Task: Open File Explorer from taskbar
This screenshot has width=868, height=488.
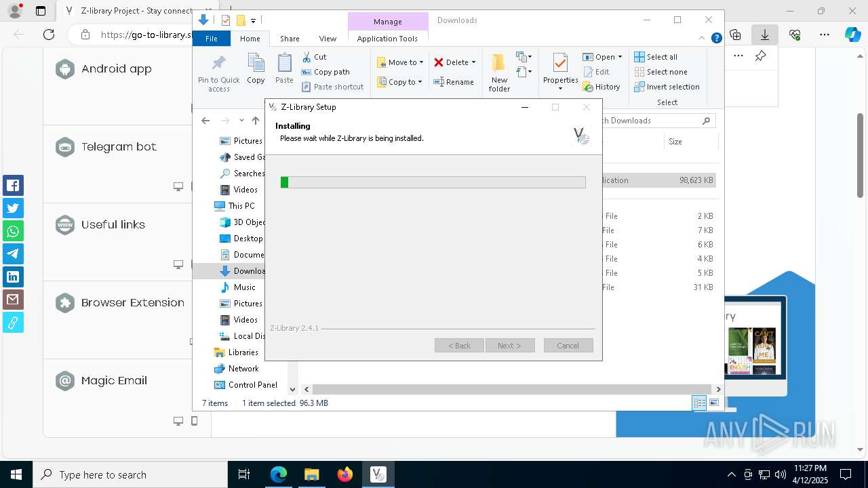Action: pos(311,474)
